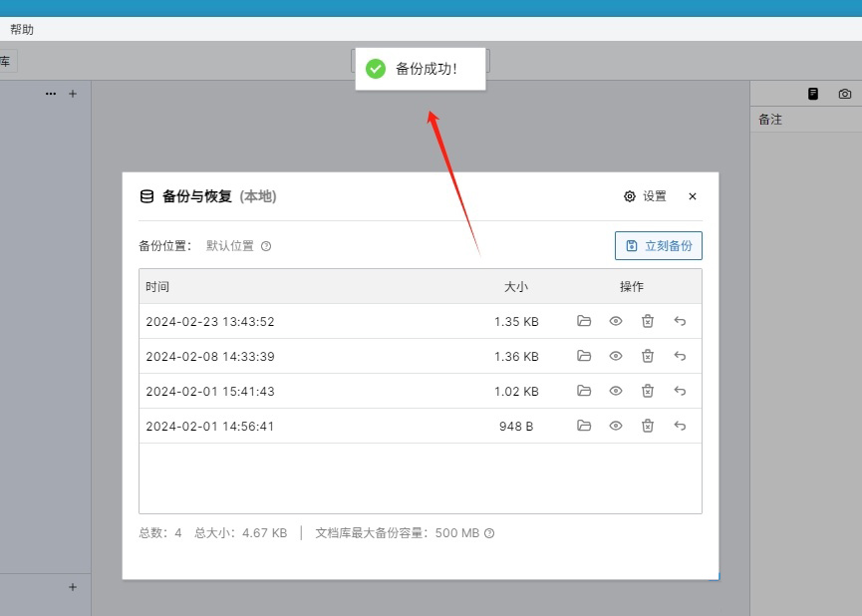Click plus icon at top of left panel
The width and height of the screenshot is (862, 616).
coord(73,94)
